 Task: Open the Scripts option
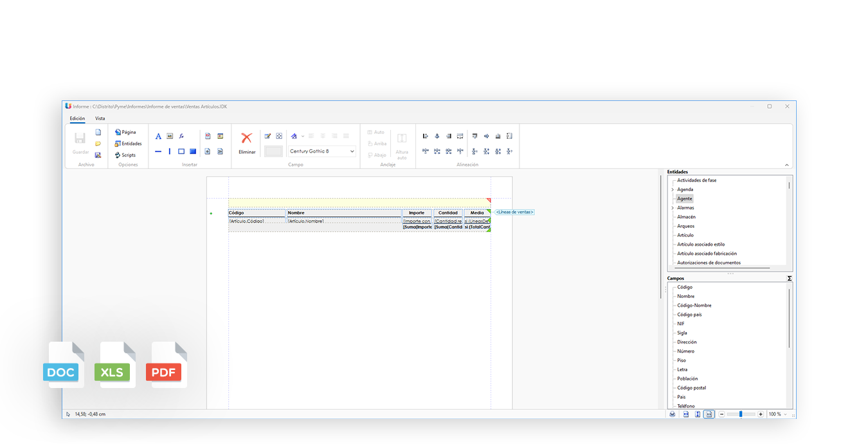point(125,155)
